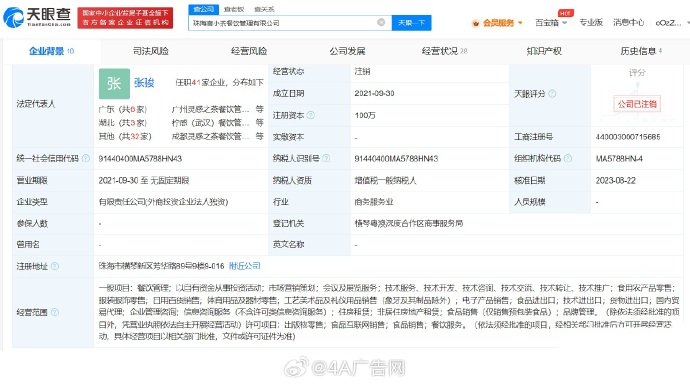Viewport: 690px width, 384px height.
Task: Open the 专业版 link
Action: [x=591, y=22]
